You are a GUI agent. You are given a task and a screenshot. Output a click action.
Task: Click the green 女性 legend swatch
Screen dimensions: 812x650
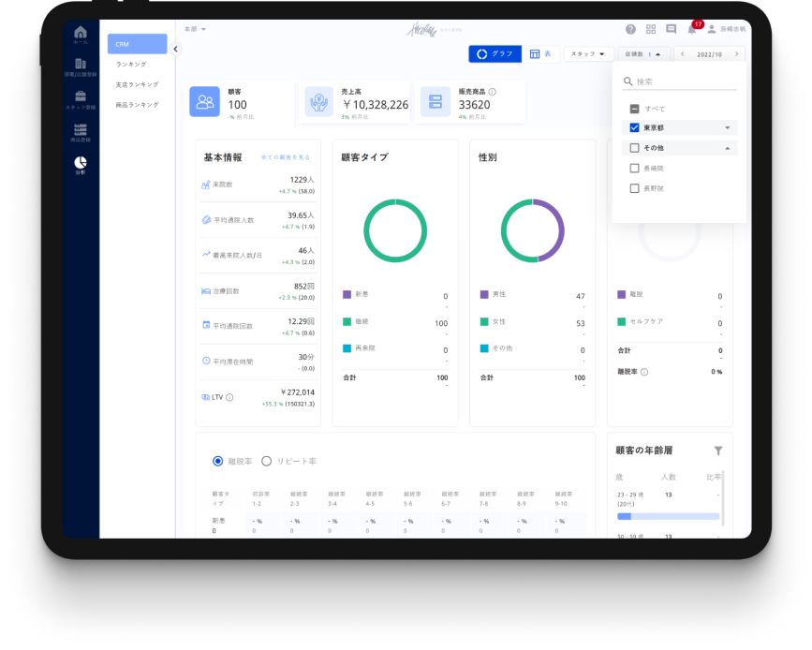(484, 321)
